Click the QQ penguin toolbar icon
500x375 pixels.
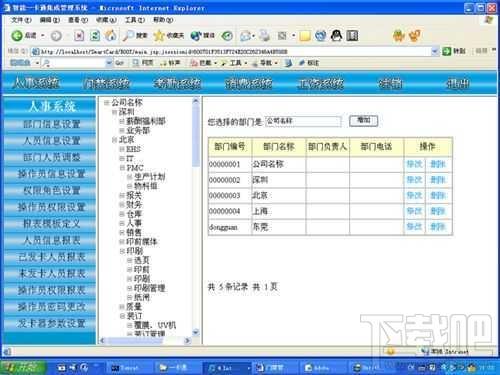pyautogui.click(x=336, y=35)
